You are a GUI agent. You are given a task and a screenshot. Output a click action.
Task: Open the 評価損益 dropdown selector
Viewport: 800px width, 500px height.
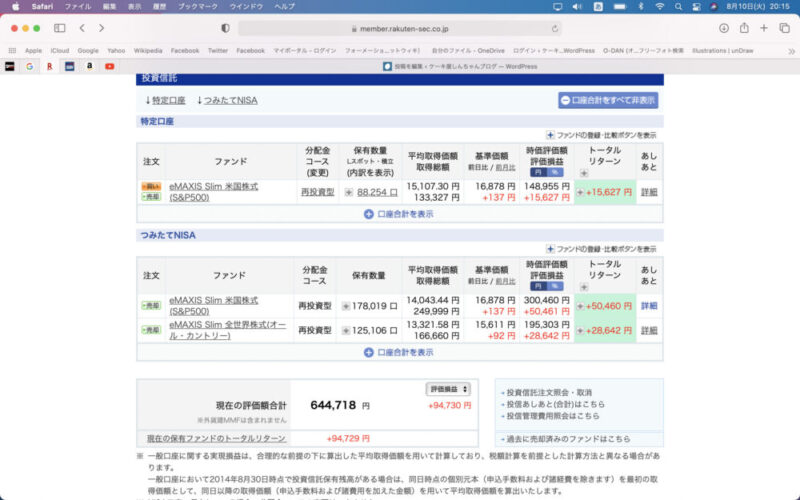pyautogui.click(x=448, y=389)
